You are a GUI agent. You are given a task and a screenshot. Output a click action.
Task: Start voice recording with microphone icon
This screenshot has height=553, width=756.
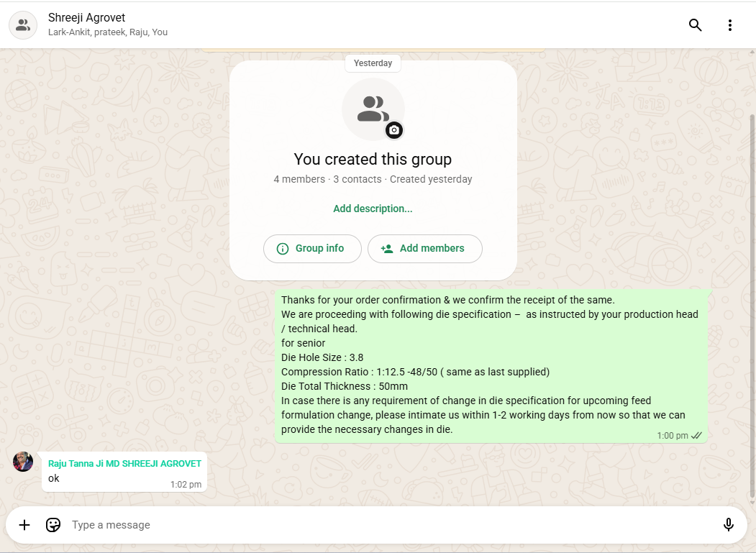[x=728, y=525]
